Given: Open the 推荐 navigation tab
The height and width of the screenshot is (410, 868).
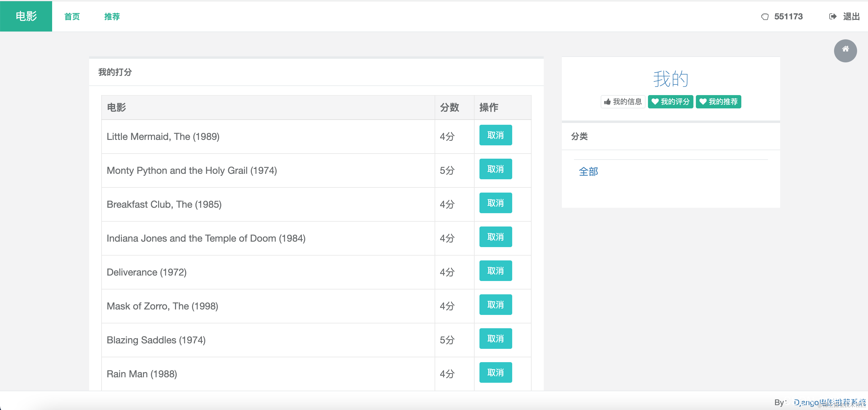Looking at the screenshot, I should [x=112, y=16].
